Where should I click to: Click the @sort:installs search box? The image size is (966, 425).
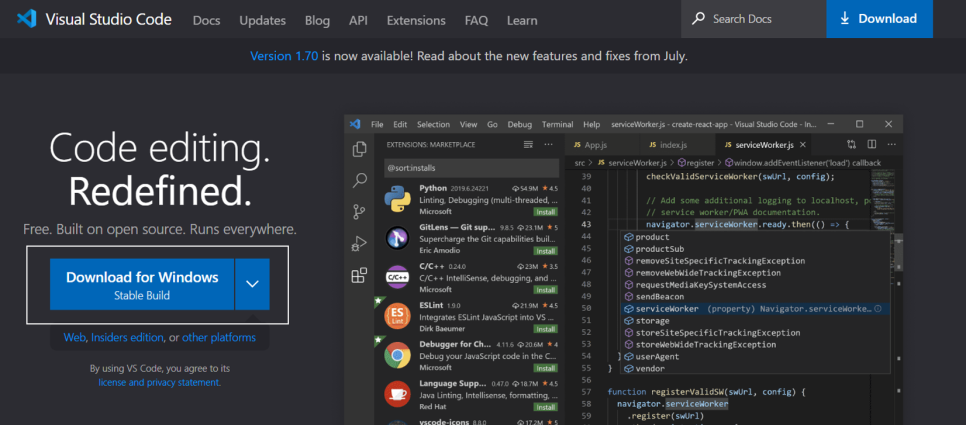(x=472, y=168)
